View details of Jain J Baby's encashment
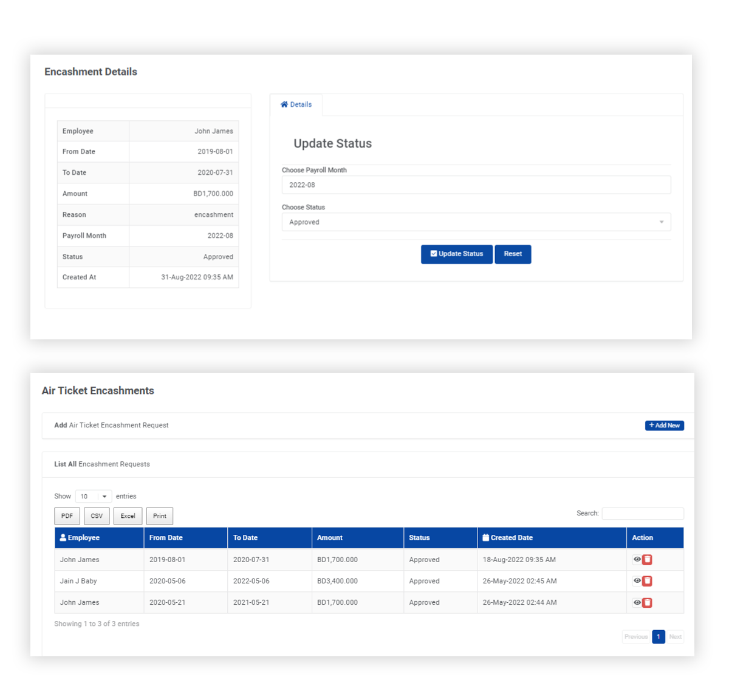Image resolution: width=729 pixels, height=700 pixels. click(637, 581)
